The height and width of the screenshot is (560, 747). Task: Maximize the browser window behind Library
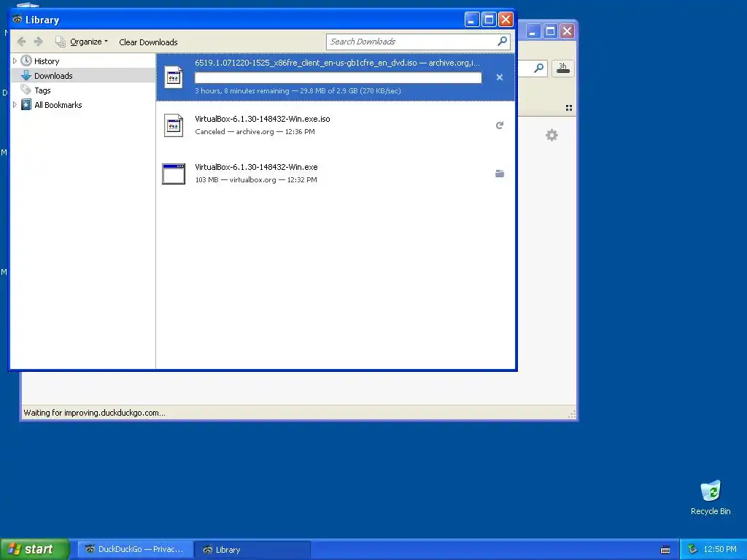coord(550,31)
